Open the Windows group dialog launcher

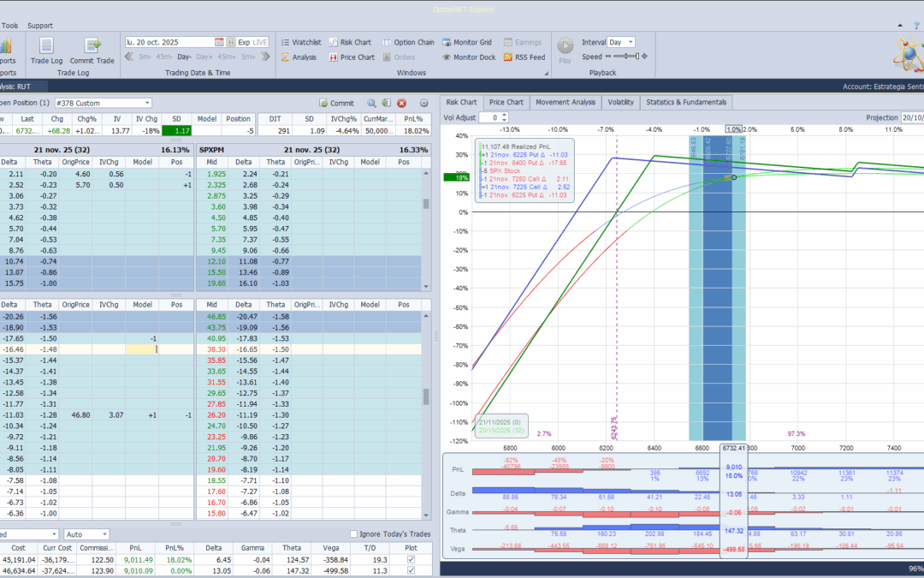click(x=546, y=74)
